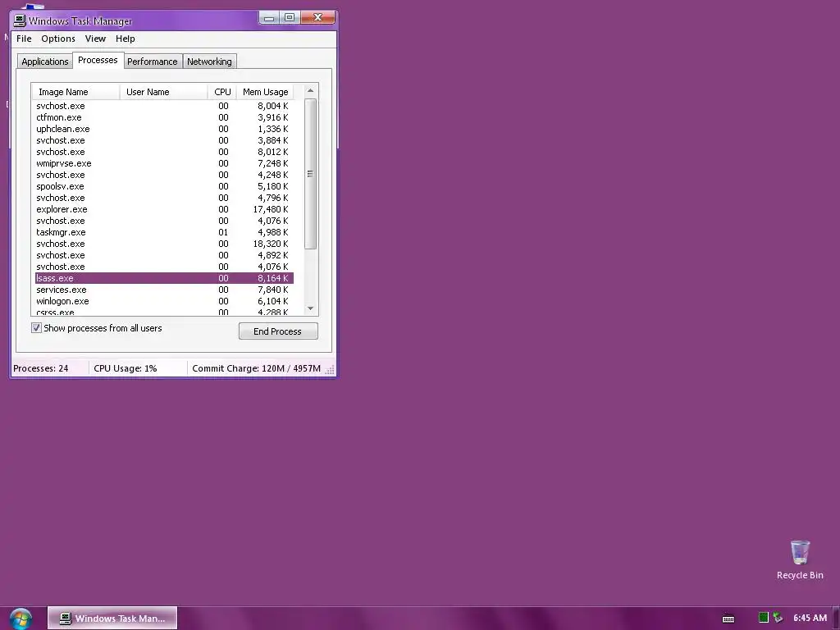The height and width of the screenshot is (630, 840).
Task: Click the network connection tray icon
Action: 778,618
